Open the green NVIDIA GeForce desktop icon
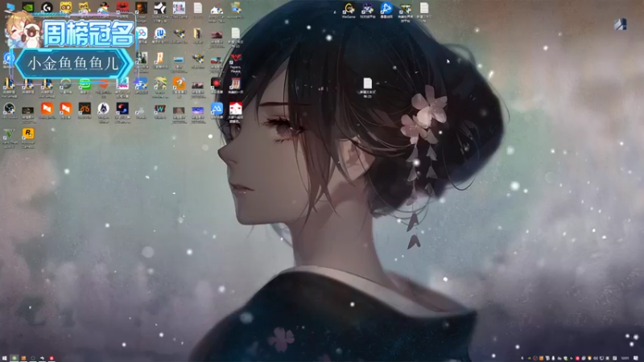Viewport: 644px width, 362px height. 28,7
